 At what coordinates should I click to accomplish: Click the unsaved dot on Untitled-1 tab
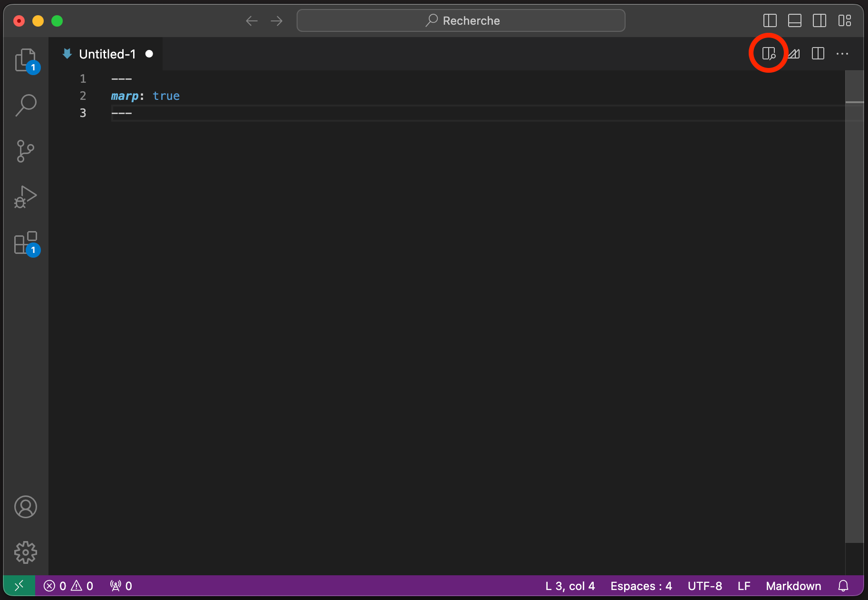point(149,54)
